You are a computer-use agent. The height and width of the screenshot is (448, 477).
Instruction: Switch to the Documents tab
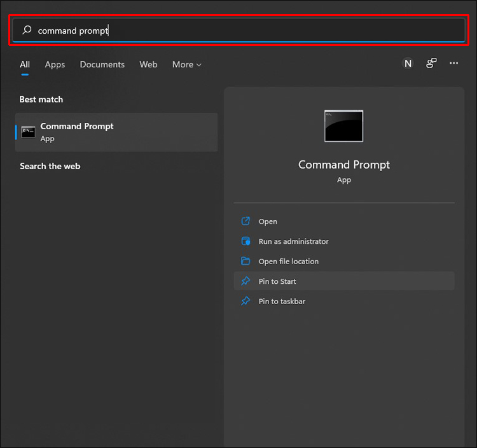click(102, 64)
